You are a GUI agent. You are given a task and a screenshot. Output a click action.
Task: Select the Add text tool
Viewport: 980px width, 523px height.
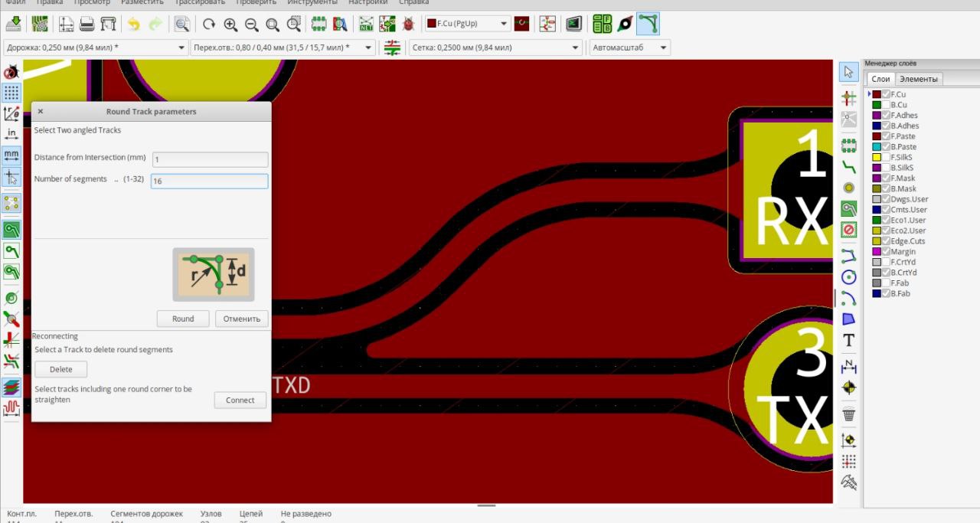pos(848,341)
